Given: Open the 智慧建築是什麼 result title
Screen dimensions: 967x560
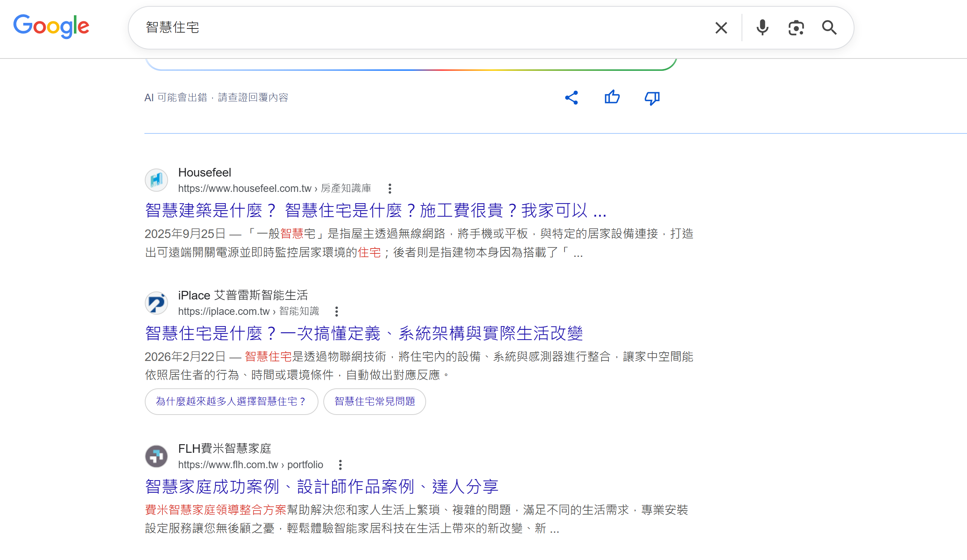Looking at the screenshot, I should pyautogui.click(x=375, y=210).
